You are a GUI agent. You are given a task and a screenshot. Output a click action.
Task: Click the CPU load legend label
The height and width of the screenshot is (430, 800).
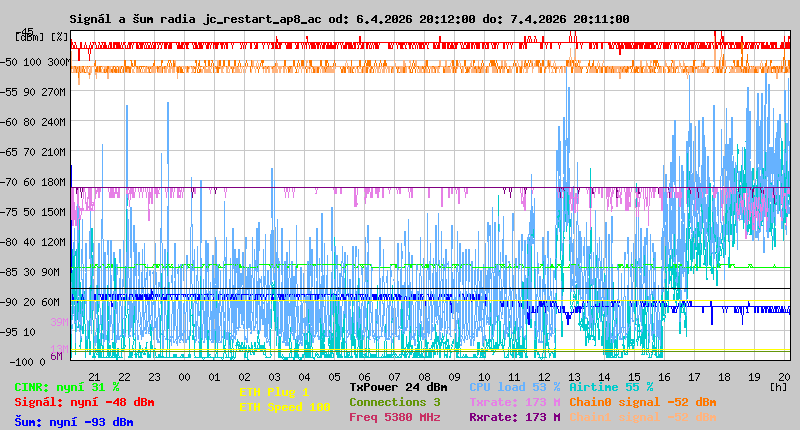pyautogui.click(x=514, y=387)
